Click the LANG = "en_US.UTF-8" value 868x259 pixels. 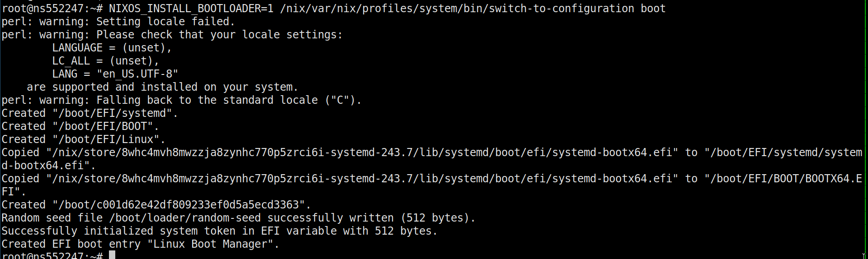click(x=137, y=74)
